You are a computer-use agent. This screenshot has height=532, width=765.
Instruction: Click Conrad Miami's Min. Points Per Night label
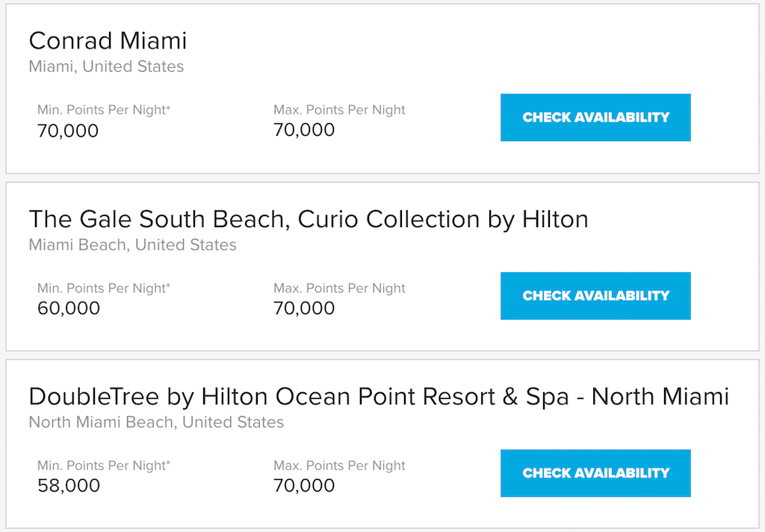click(104, 110)
